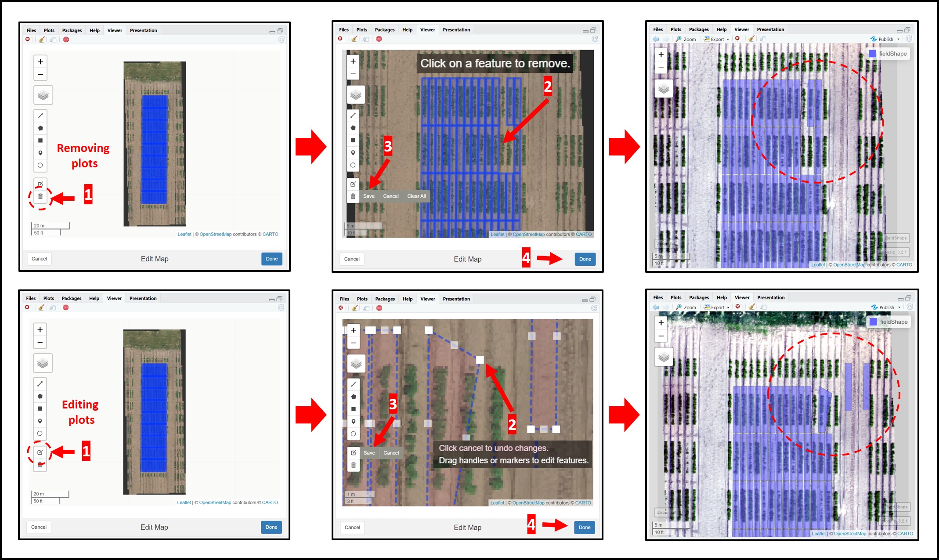Open layers control icon in Removing plots panel
Viewport: 939px width, 560px height.
43,95
